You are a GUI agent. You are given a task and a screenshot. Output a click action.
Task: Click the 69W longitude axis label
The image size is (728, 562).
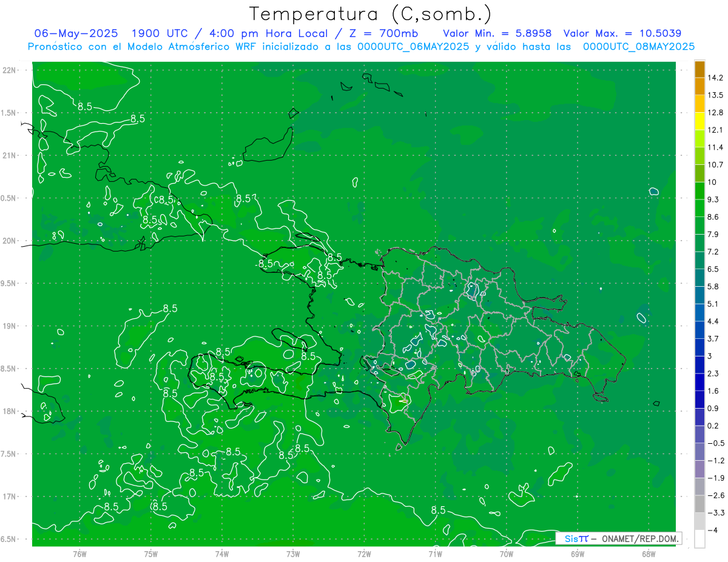[577, 554]
